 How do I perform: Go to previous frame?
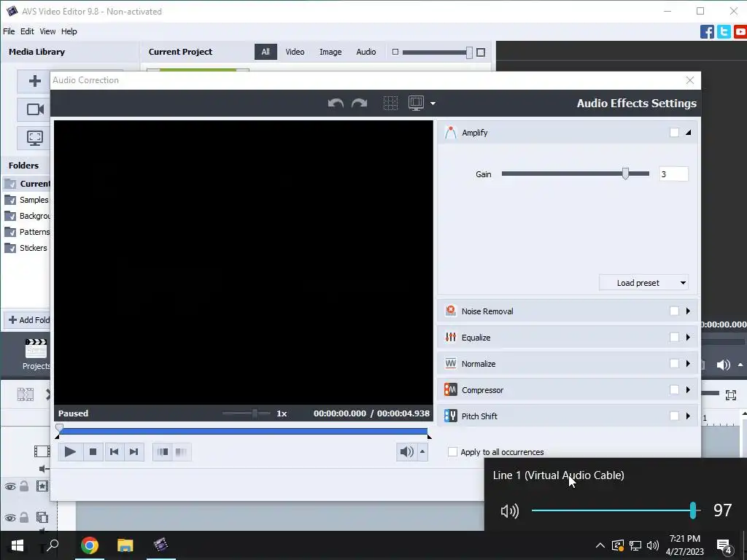pyautogui.click(x=114, y=452)
